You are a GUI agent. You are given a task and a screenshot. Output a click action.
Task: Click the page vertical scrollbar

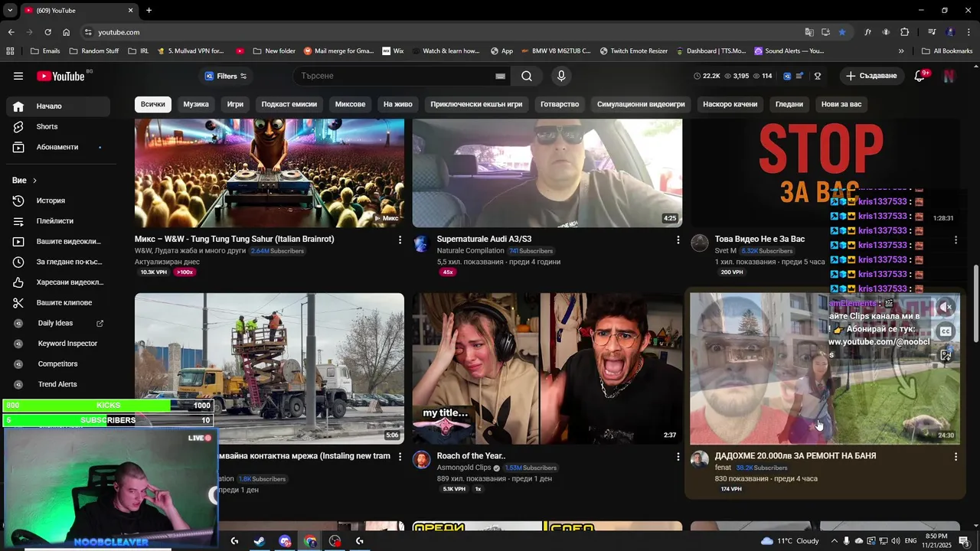(975, 304)
